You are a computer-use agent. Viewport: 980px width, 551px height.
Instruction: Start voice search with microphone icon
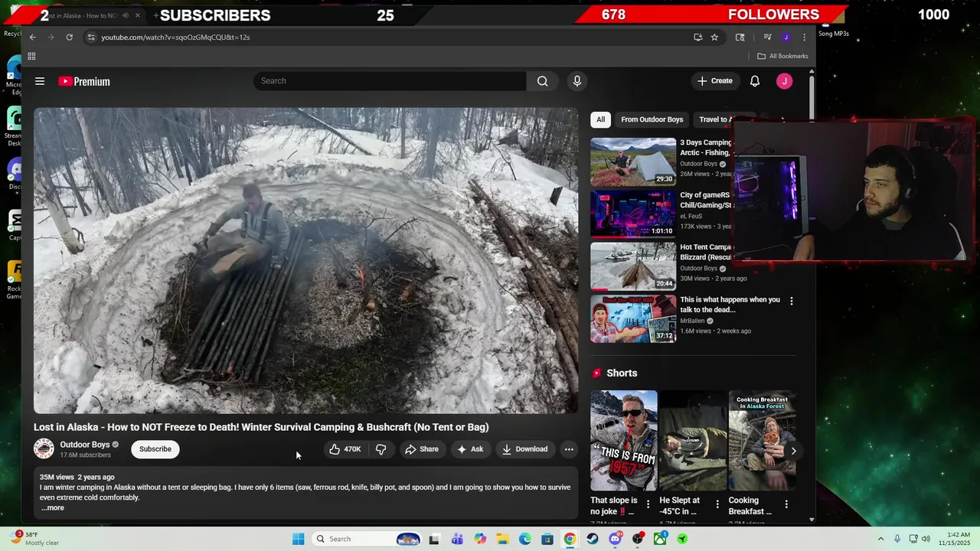click(577, 81)
